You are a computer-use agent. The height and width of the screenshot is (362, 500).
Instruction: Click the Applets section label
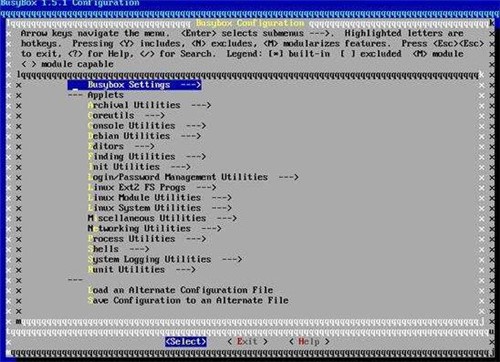pos(105,95)
